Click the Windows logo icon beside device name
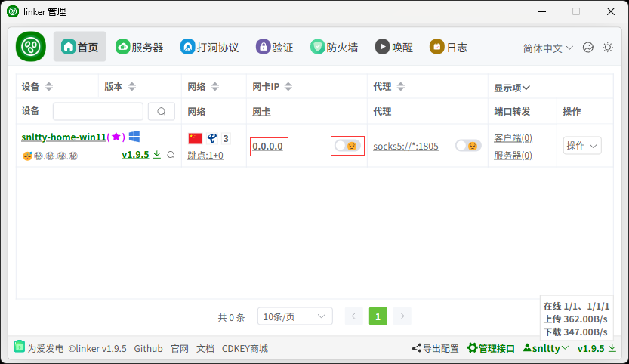 pyautogui.click(x=134, y=137)
